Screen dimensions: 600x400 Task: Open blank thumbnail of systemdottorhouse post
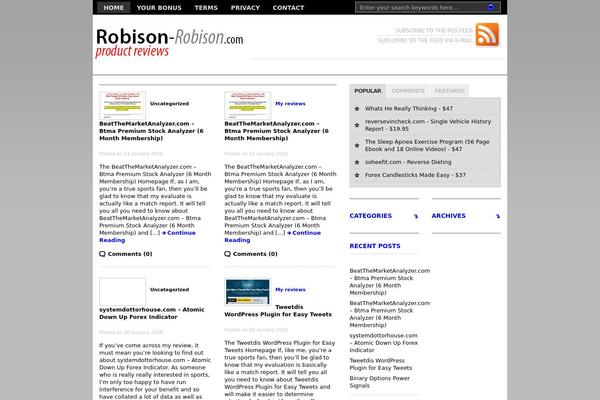122,291
